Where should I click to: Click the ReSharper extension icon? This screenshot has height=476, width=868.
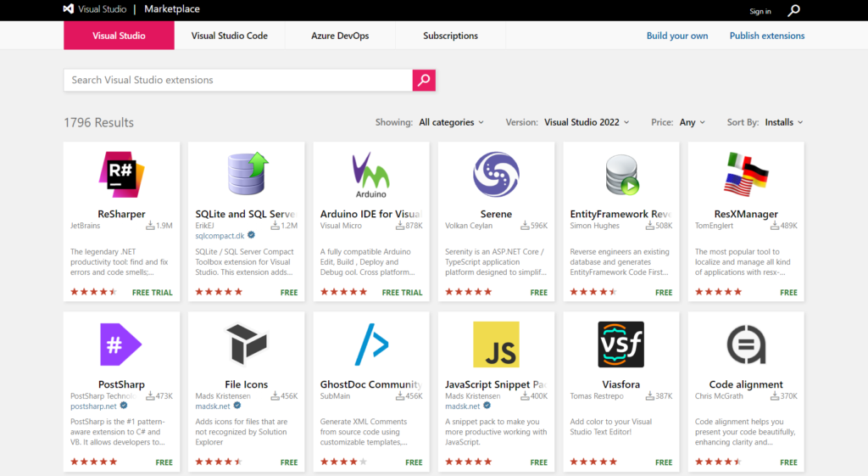121,174
